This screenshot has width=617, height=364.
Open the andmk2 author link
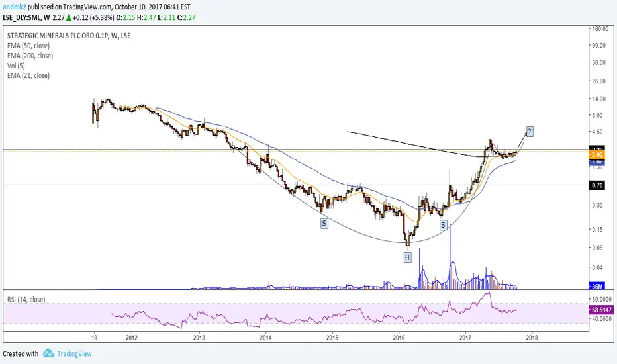14,7
